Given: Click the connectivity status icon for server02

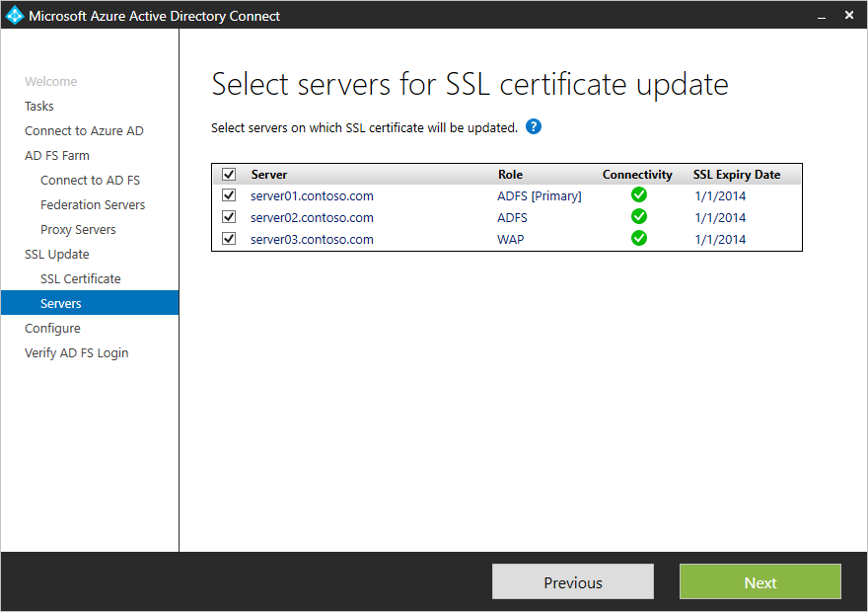Looking at the screenshot, I should point(638,216).
